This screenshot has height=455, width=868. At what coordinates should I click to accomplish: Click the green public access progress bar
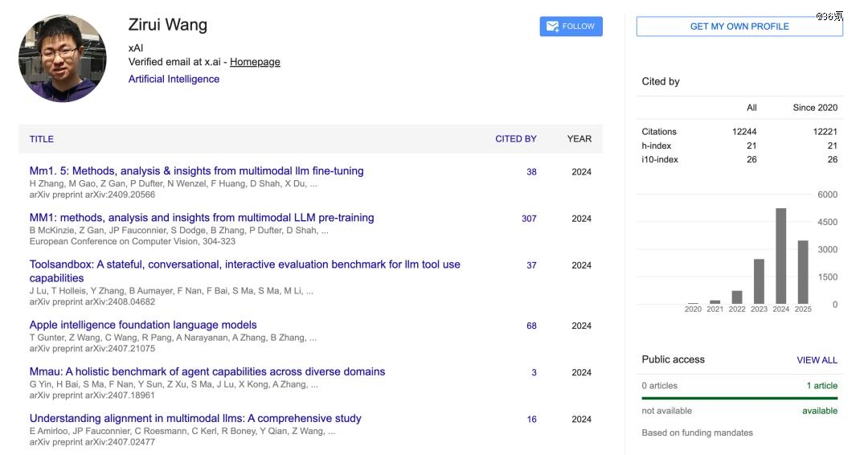pyautogui.click(x=739, y=398)
